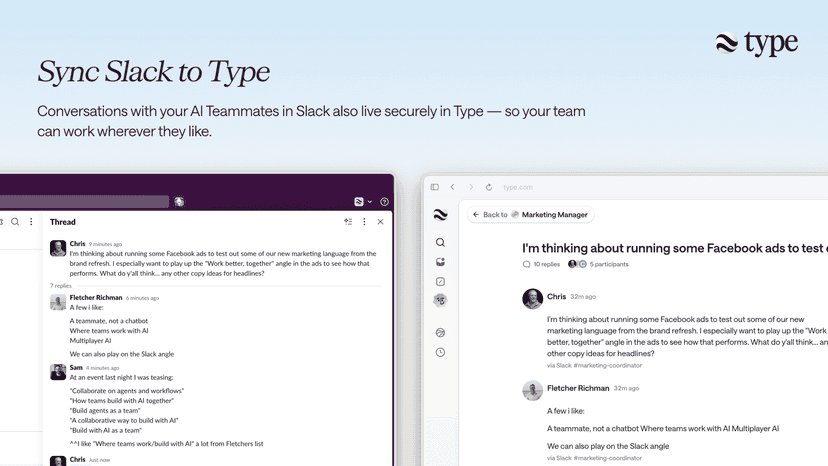This screenshot has width=828, height=466.
Task: Click the conversation title in Type
Action: (x=675, y=248)
